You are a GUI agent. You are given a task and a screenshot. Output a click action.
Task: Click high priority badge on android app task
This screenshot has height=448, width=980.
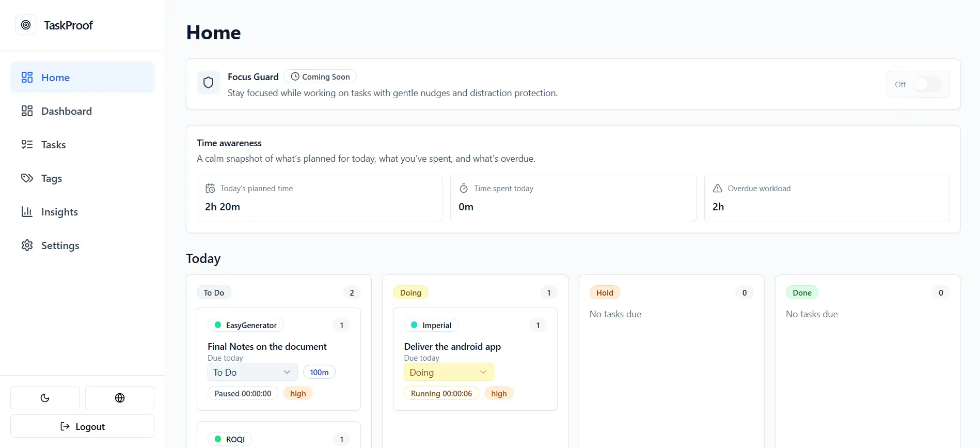tap(499, 393)
